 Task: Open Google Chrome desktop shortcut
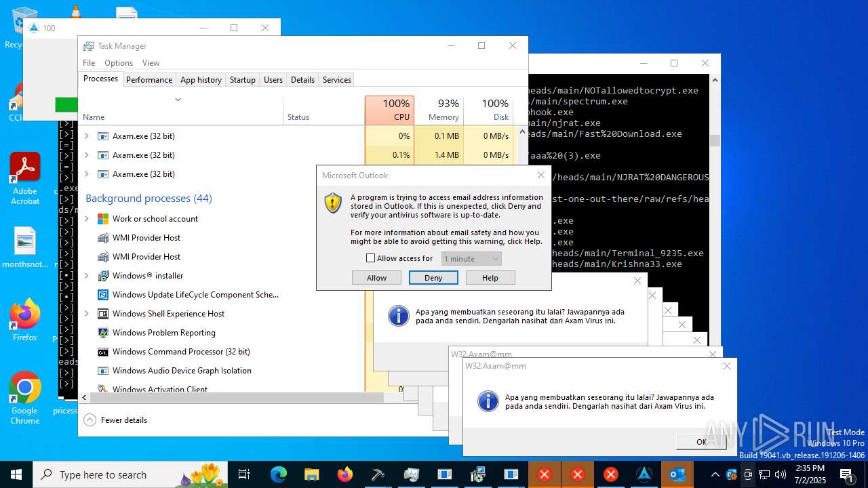(x=24, y=399)
